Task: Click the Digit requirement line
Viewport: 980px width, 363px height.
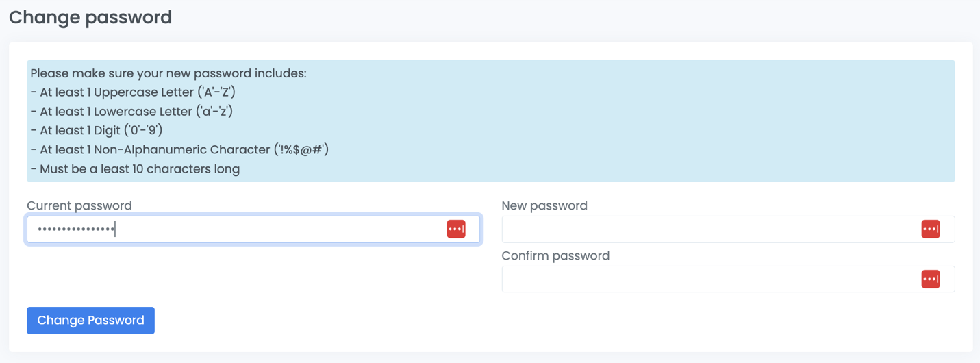Action: click(x=101, y=130)
